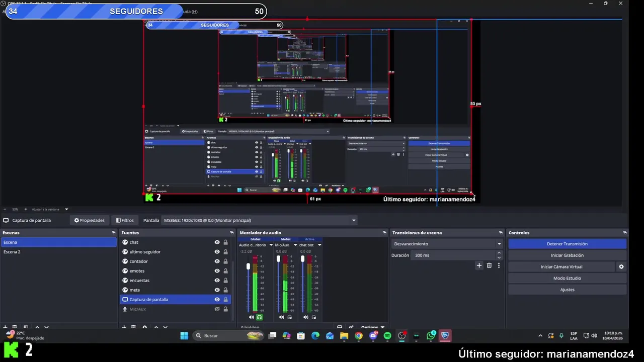Click the Duración 300 ms field

click(x=454, y=255)
